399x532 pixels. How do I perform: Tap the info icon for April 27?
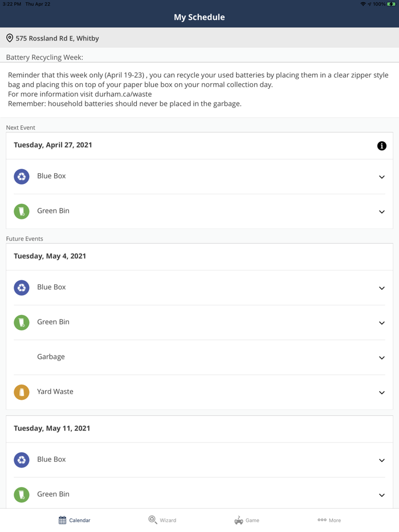click(382, 146)
